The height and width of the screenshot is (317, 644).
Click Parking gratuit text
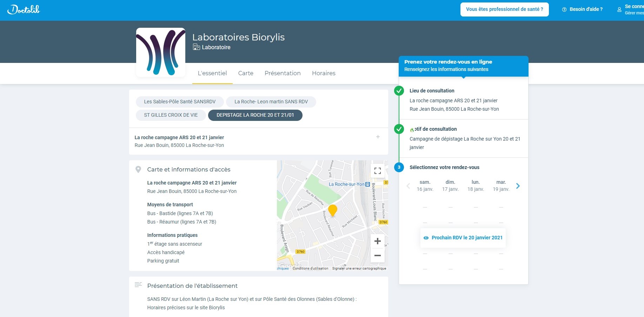[x=163, y=261]
